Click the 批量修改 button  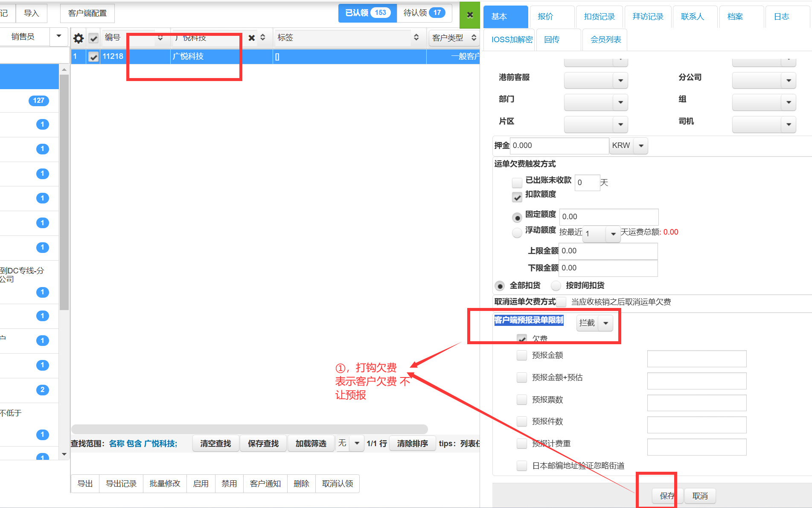(165, 484)
